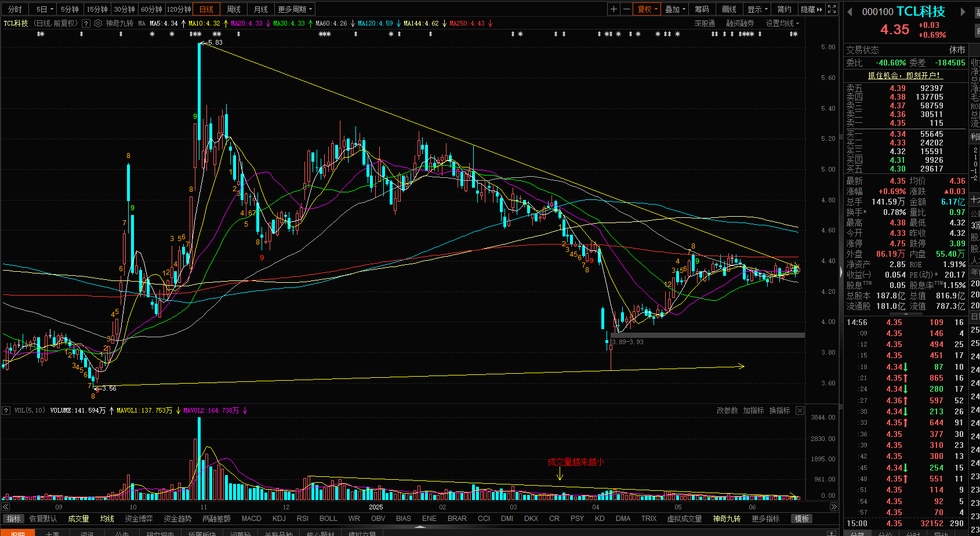Open the 叠加 overlay dropdown
The height and width of the screenshot is (536, 980).
pos(675,9)
